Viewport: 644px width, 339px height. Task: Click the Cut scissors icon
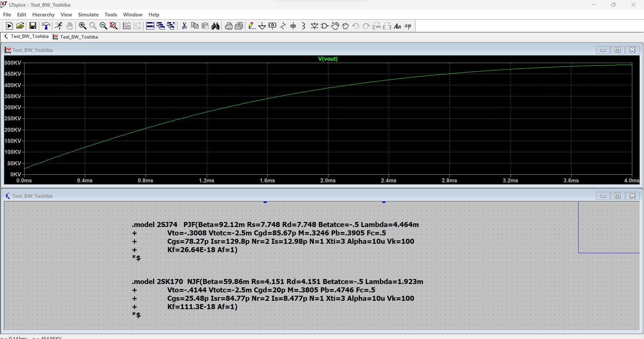(184, 26)
